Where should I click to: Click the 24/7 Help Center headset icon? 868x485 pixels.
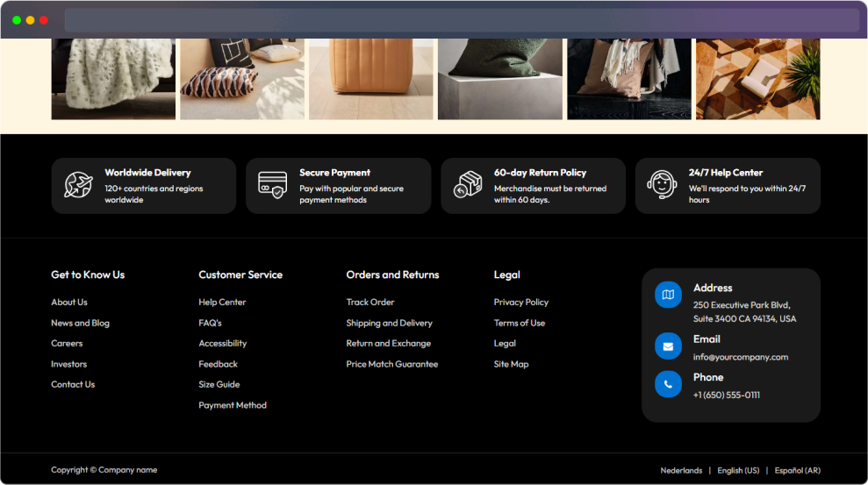click(x=662, y=184)
